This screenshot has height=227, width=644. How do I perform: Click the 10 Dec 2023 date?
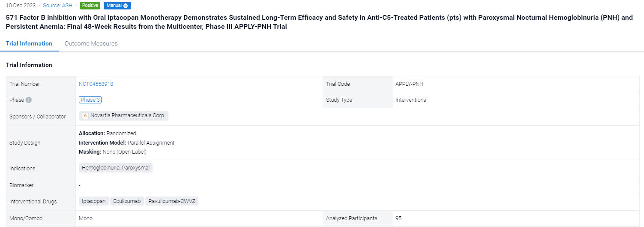(x=21, y=6)
